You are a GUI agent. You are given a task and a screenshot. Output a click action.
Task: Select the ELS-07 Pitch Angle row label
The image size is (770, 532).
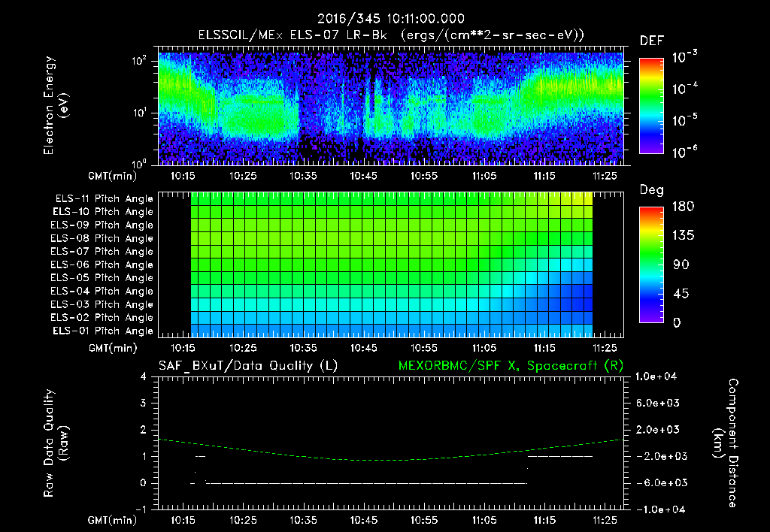(102, 252)
